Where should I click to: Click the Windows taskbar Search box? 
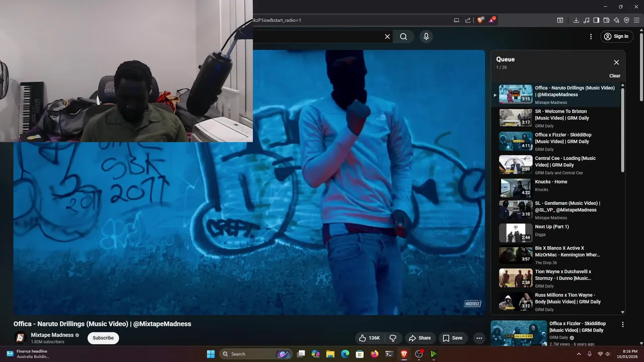[x=256, y=354]
